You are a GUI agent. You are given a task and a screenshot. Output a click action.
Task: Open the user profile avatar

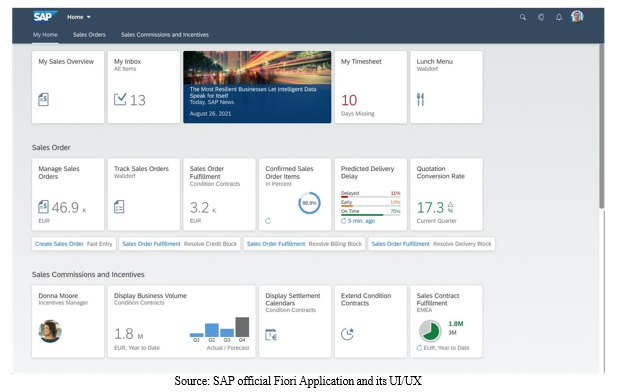577,17
